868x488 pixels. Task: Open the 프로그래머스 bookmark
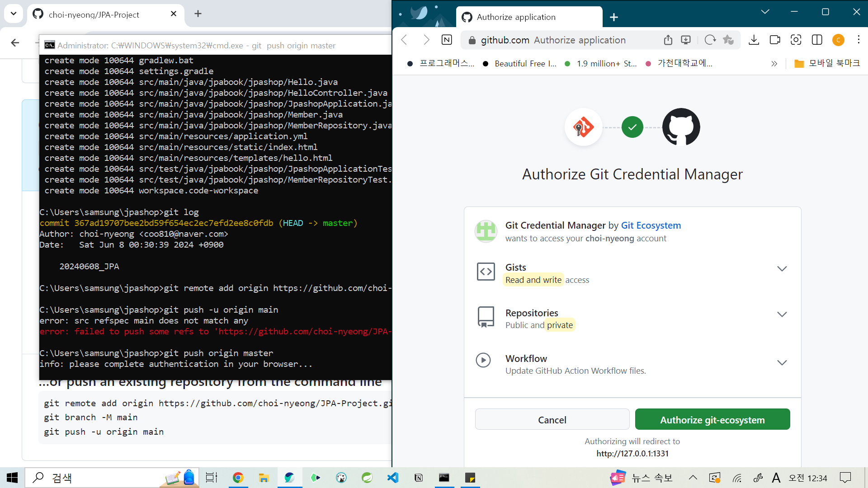click(x=441, y=64)
